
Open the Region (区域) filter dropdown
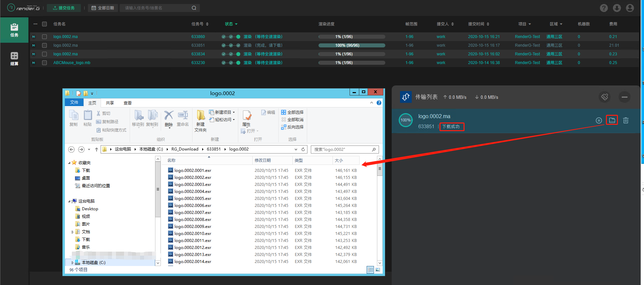point(556,24)
